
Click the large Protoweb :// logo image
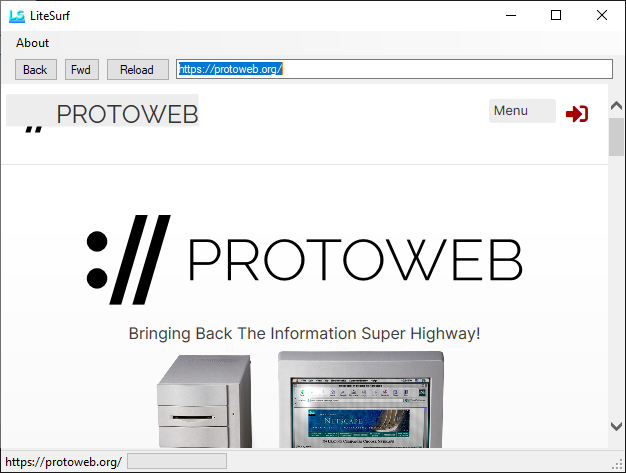point(305,260)
